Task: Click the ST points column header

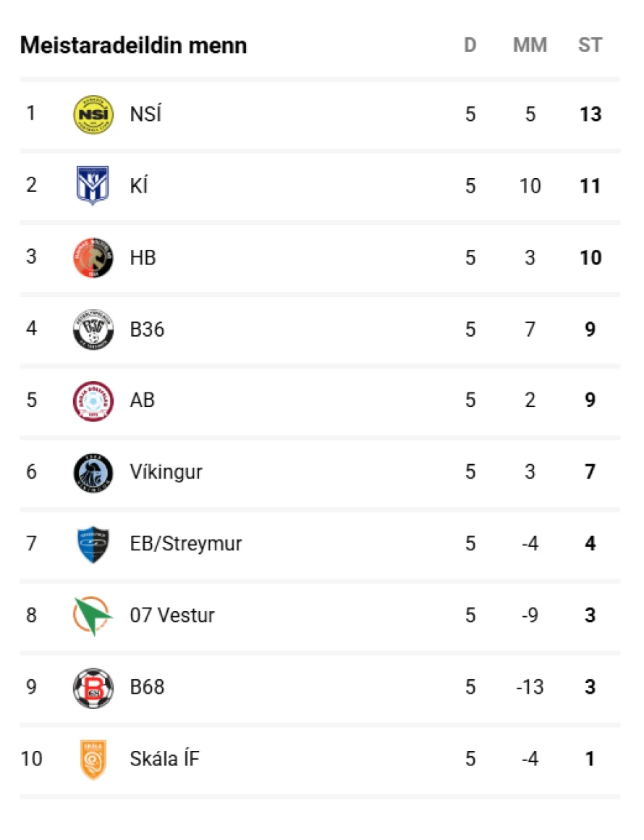Action: 590,46
